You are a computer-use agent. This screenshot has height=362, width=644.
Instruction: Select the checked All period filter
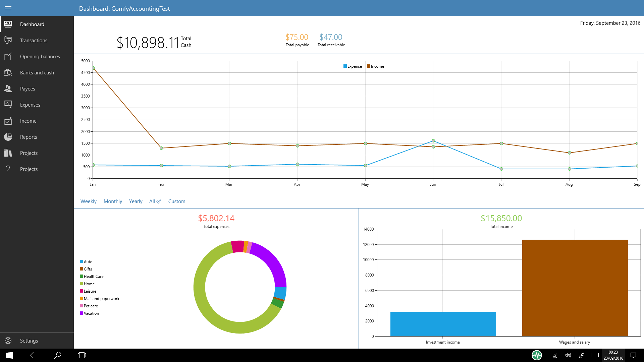click(155, 201)
